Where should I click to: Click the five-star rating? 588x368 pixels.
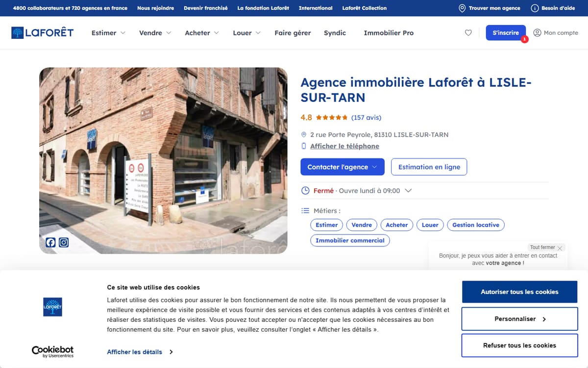pyautogui.click(x=332, y=118)
